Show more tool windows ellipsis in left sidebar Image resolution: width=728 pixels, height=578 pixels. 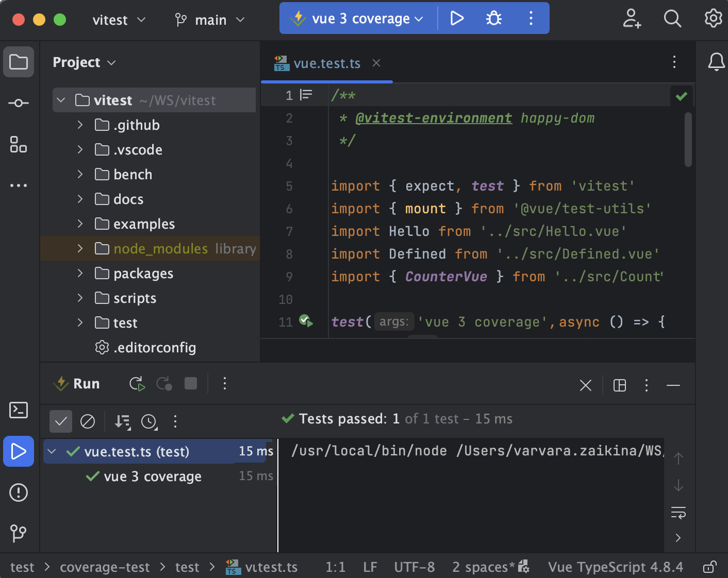tap(19, 185)
